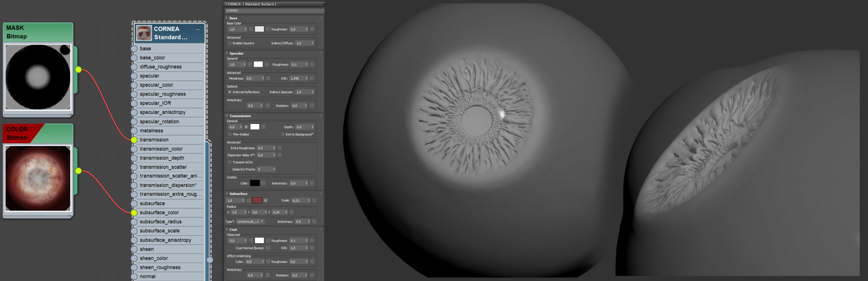Click the COLOR Bitmap output socket
Image resolution: width=868 pixels, height=281 pixels.
click(78, 171)
